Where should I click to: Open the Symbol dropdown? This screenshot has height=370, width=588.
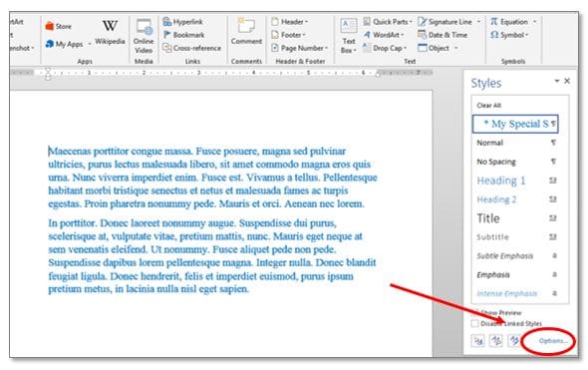pos(509,35)
